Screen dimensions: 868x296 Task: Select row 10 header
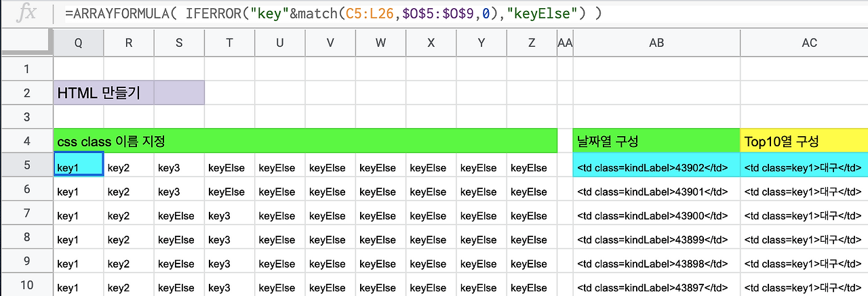26,285
